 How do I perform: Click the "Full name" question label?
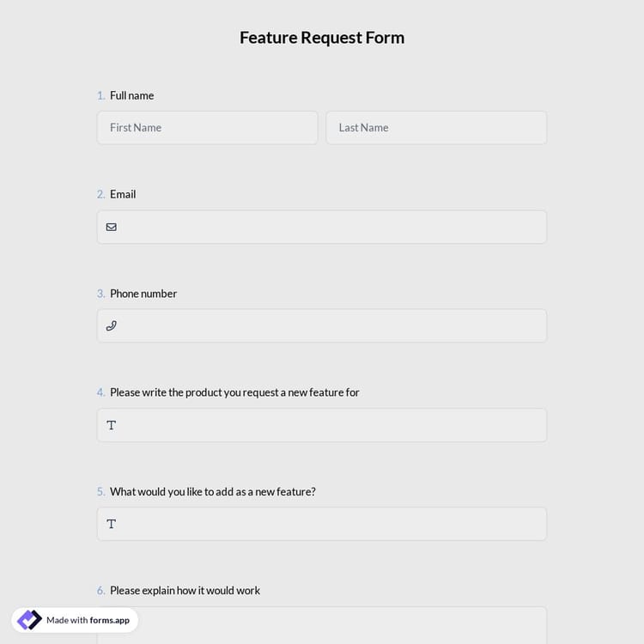point(131,95)
